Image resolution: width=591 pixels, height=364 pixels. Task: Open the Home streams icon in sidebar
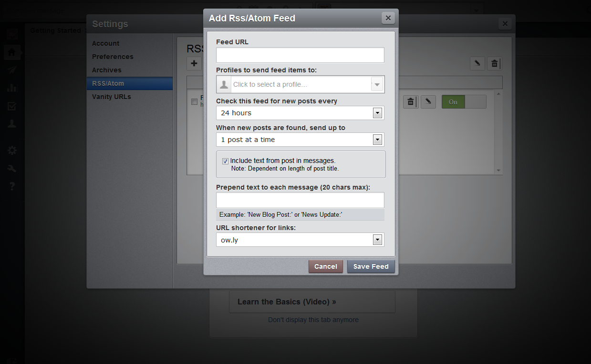click(x=12, y=52)
